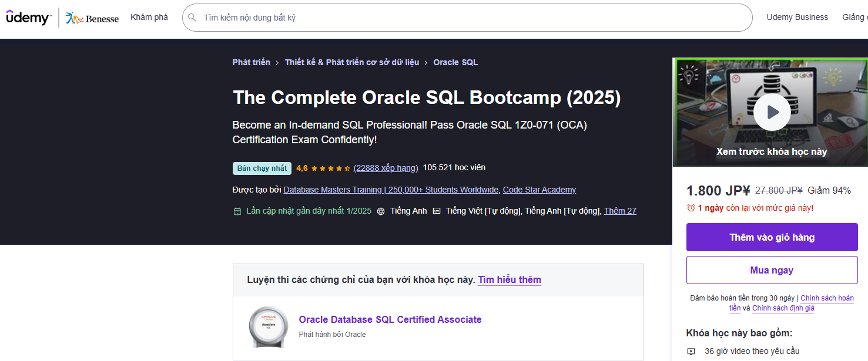Click the closed captions icon
The height and width of the screenshot is (361, 868).
tap(437, 211)
